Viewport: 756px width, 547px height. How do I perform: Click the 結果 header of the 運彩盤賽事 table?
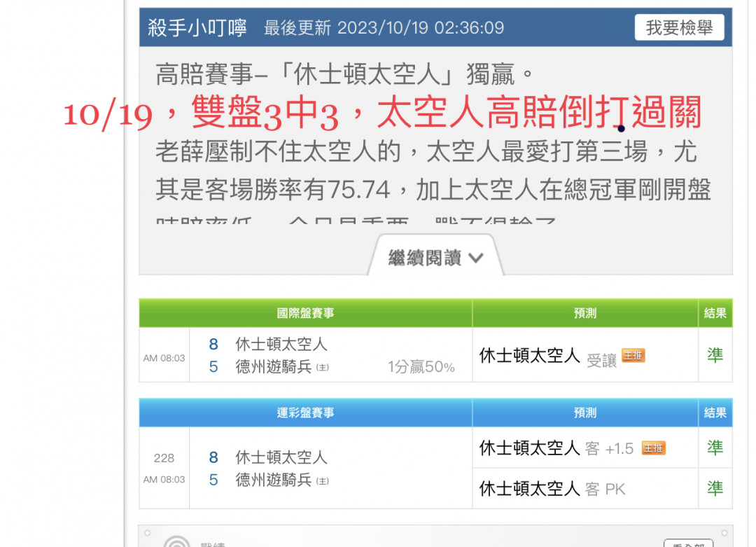coord(715,413)
